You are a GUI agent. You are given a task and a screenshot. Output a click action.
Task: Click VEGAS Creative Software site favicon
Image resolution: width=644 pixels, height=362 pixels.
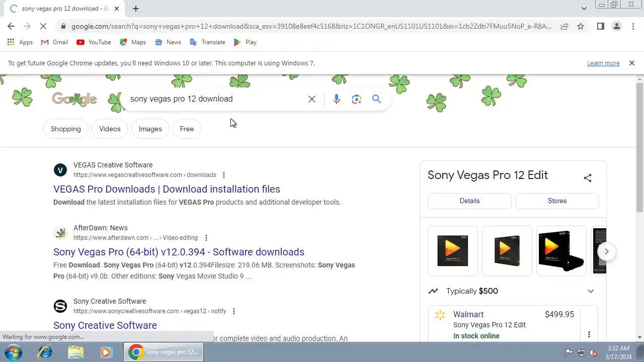[x=60, y=170]
